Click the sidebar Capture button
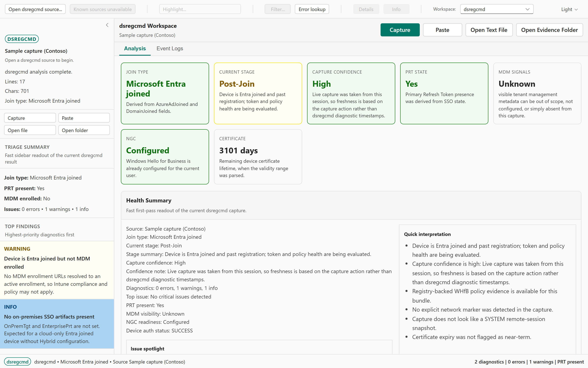The width and height of the screenshot is (588, 368). pyautogui.click(x=30, y=118)
